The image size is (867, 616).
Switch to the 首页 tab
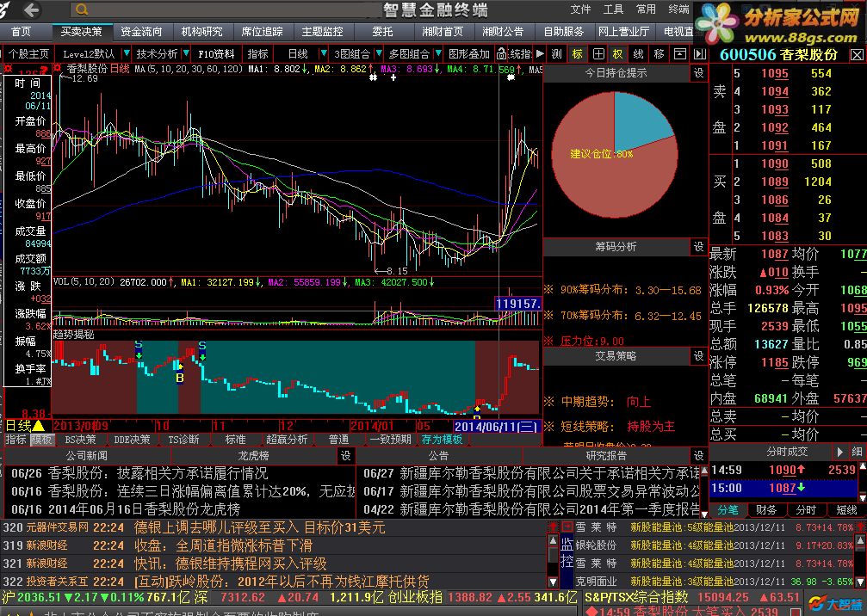coord(21,32)
